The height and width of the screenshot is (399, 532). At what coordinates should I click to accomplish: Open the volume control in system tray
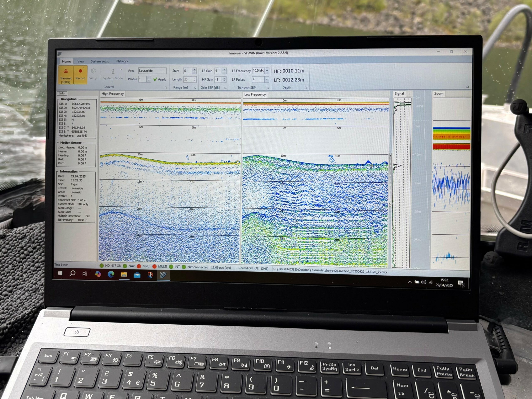pyautogui.click(x=424, y=282)
